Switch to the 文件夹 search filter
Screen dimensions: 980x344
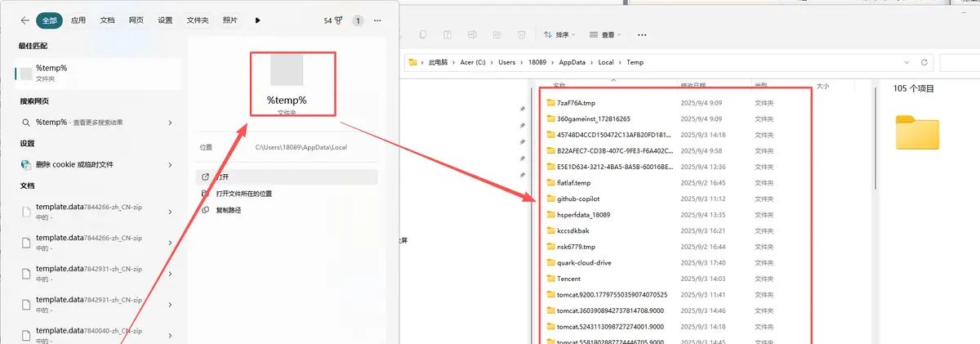pos(198,20)
